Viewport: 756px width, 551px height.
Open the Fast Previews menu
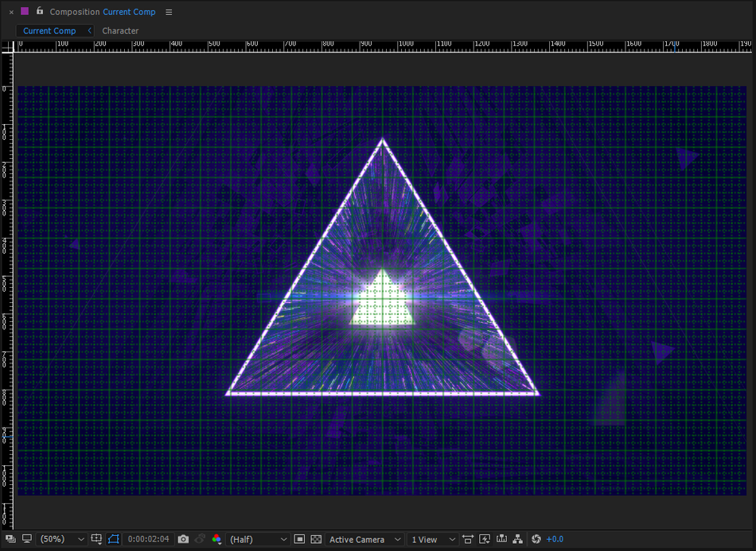(x=484, y=538)
